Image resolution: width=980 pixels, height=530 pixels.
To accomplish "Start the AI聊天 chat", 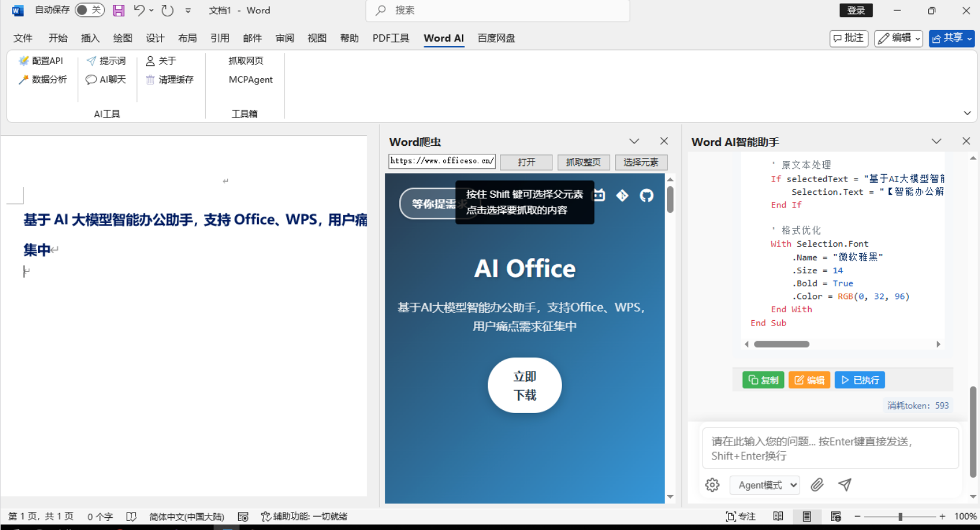I will coord(106,80).
